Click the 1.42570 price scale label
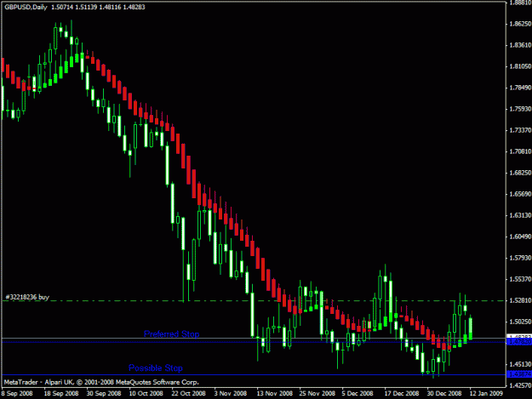The height and width of the screenshot is (399, 532). tap(520, 385)
